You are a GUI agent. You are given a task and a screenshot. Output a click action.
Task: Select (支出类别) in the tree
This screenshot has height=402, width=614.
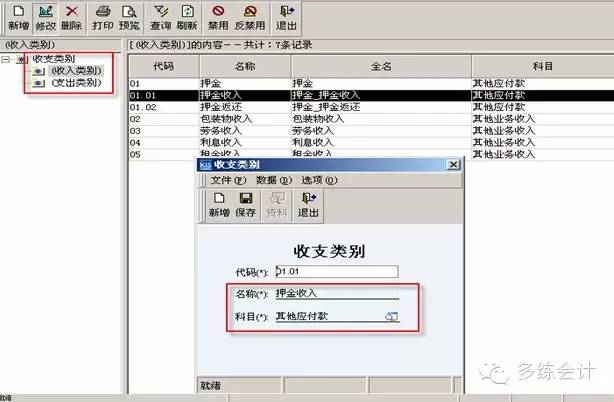[x=77, y=83]
